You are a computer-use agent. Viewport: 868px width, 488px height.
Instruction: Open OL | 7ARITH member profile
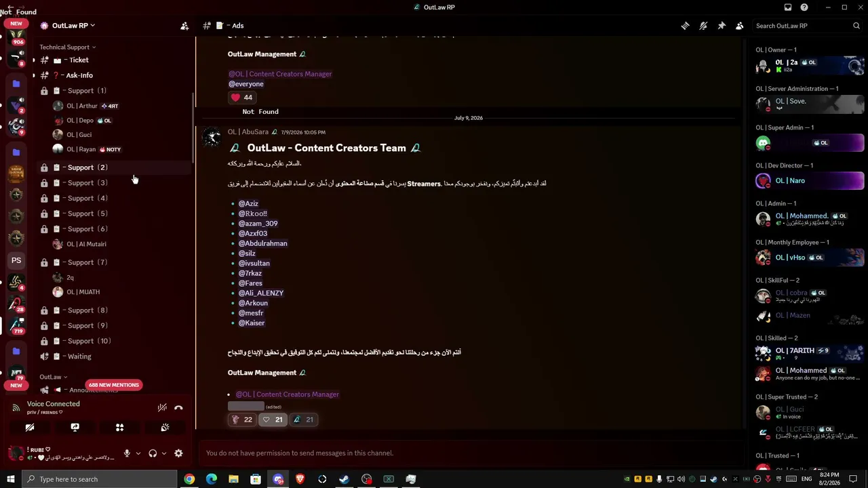[x=810, y=352]
